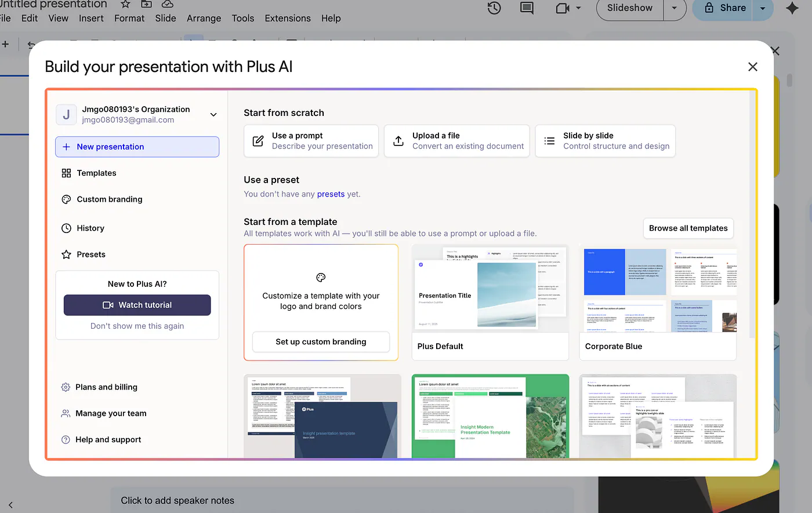The height and width of the screenshot is (513, 812).
Task: Click Don't show me this again
Action: pyautogui.click(x=137, y=326)
